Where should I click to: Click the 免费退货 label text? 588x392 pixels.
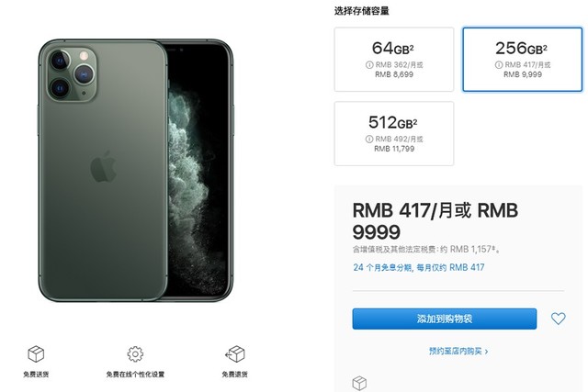(x=235, y=374)
